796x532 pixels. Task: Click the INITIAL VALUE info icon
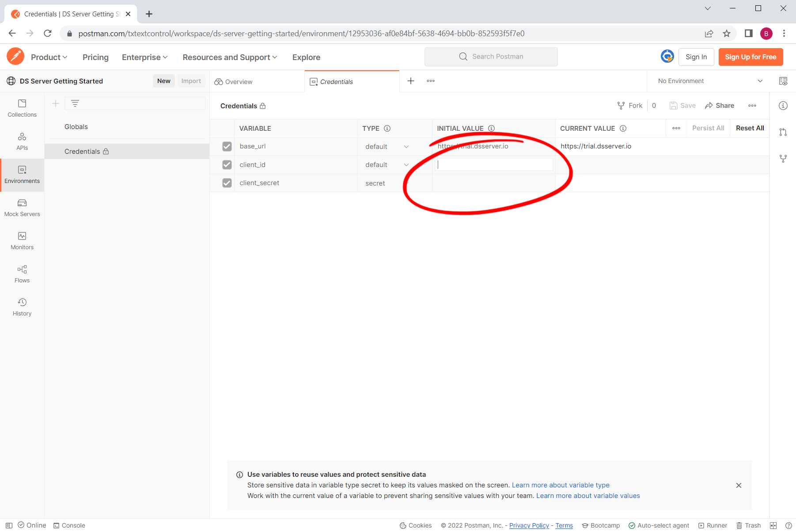[x=491, y=129]
